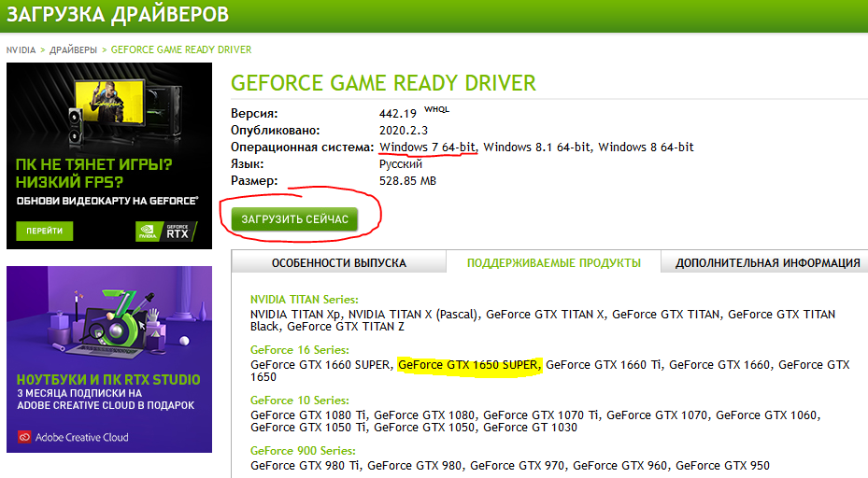Click the Cyberpunk PC image in GeForce ad
This screenshot has height=478, width=868.
coord(127,111)
